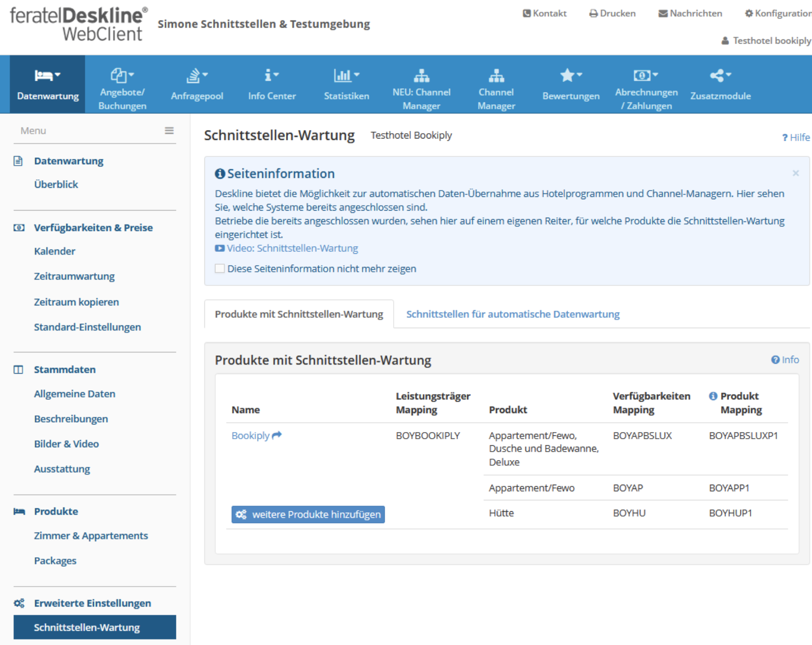
Task: Click the BOYAPBSLUXP1 product mapping cell
Action: pos(743,435)
